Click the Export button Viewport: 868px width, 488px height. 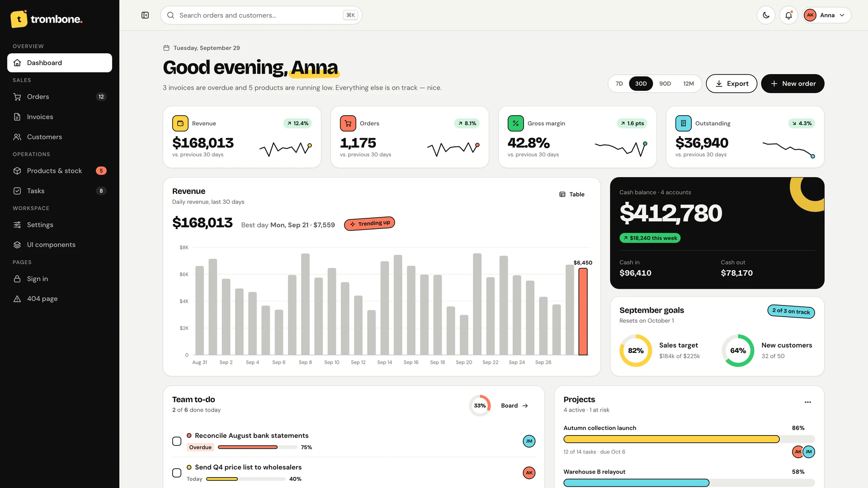731,84
